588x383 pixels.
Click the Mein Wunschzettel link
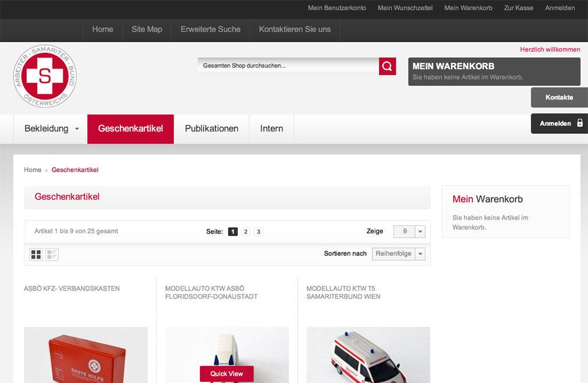pyautogui.click(x=405, y=8)
